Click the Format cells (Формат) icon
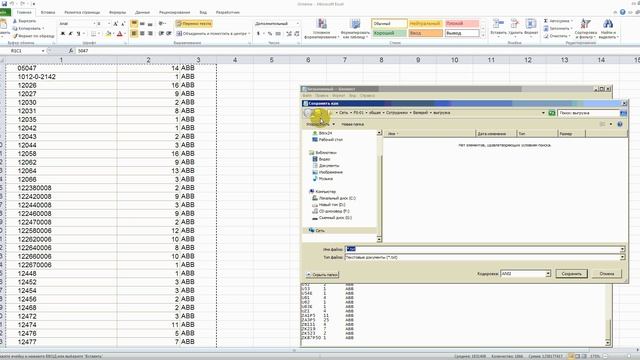Screen dimensions: 640x360 tap(531, 24)
